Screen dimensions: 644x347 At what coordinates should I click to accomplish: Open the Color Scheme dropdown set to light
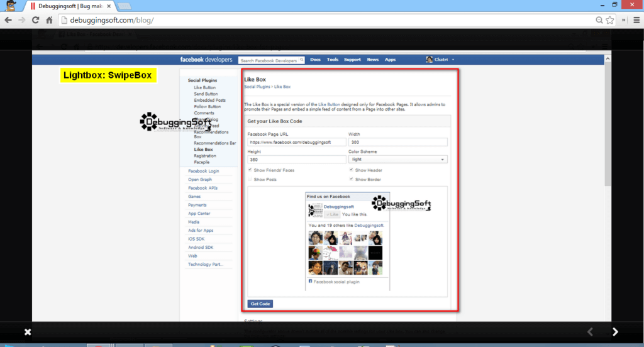point(397,159)
